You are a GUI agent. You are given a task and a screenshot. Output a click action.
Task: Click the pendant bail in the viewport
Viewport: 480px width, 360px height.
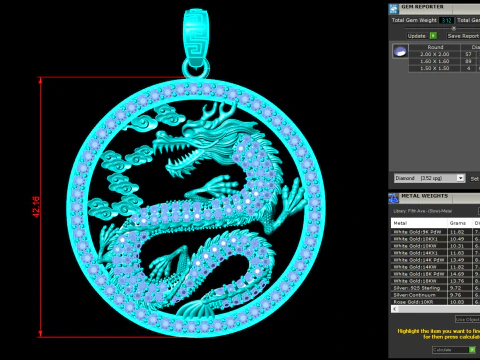point(196,39)
